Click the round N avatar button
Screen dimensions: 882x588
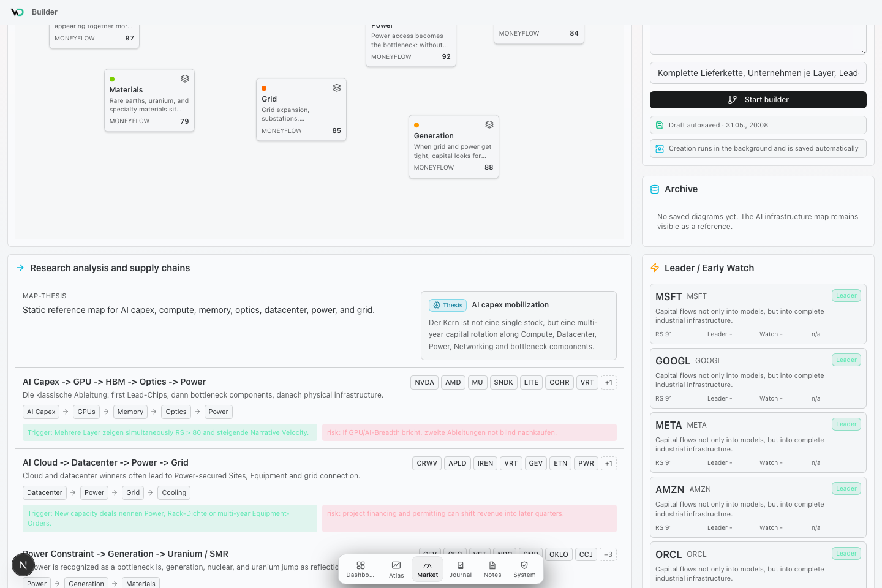click(23, 565)
